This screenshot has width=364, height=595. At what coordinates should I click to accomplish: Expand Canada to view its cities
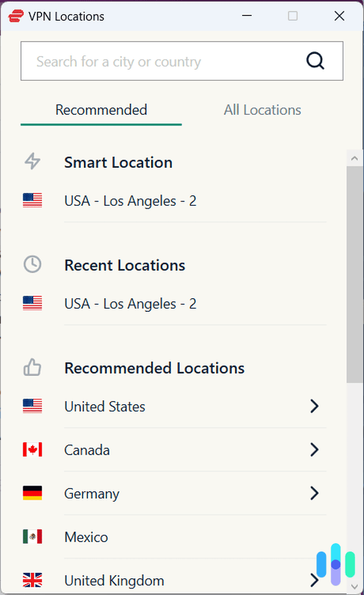pos(315,450)
